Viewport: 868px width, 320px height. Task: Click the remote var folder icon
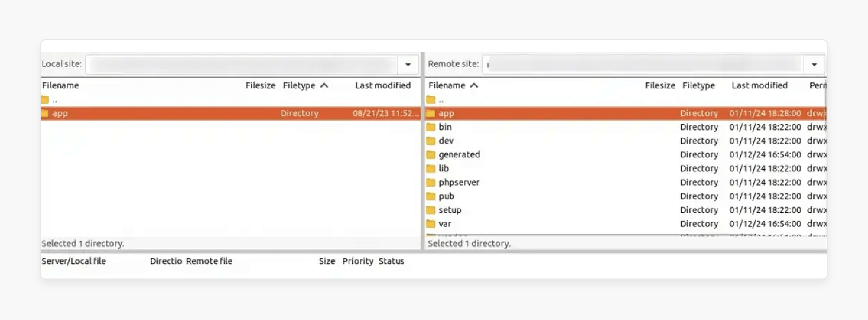[x=431, y=224]
